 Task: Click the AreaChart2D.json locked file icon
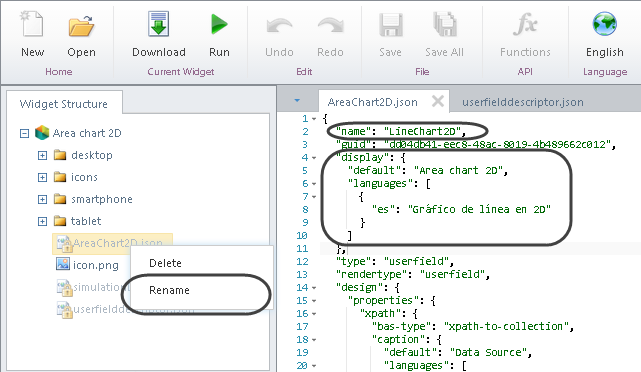click(x=64, y=243)
